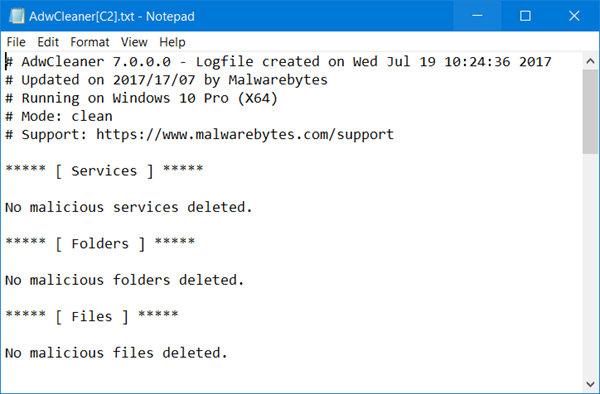The width and height of the screenshot is (600, 394).
Task: Open the Edit menu
Action: (x=48, y=42)
